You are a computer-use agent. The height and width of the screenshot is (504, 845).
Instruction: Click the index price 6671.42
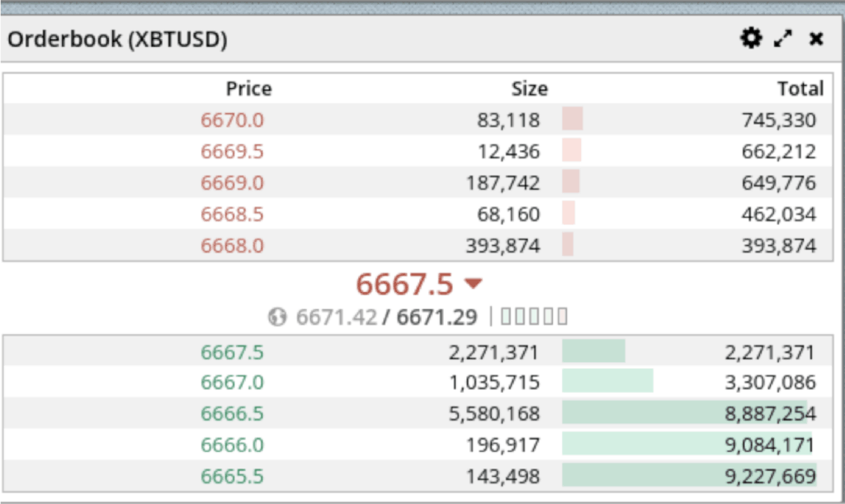point(337,317)
